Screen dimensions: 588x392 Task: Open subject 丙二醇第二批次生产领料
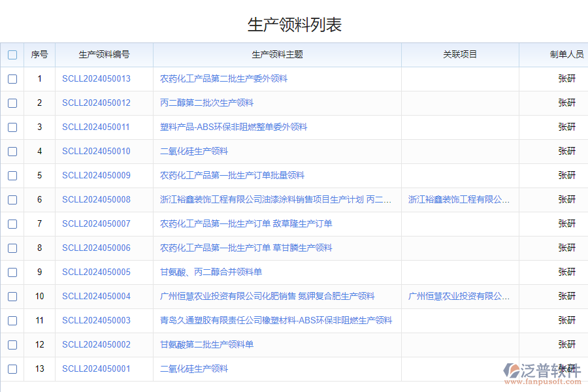tap(206, 103)
